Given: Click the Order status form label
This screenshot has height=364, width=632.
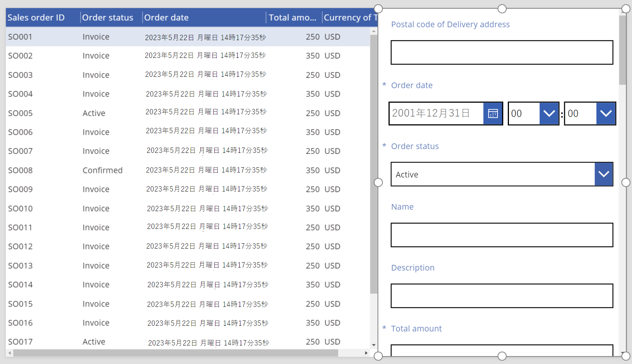Looking at the screenshot, I should [x=415, y=146].
